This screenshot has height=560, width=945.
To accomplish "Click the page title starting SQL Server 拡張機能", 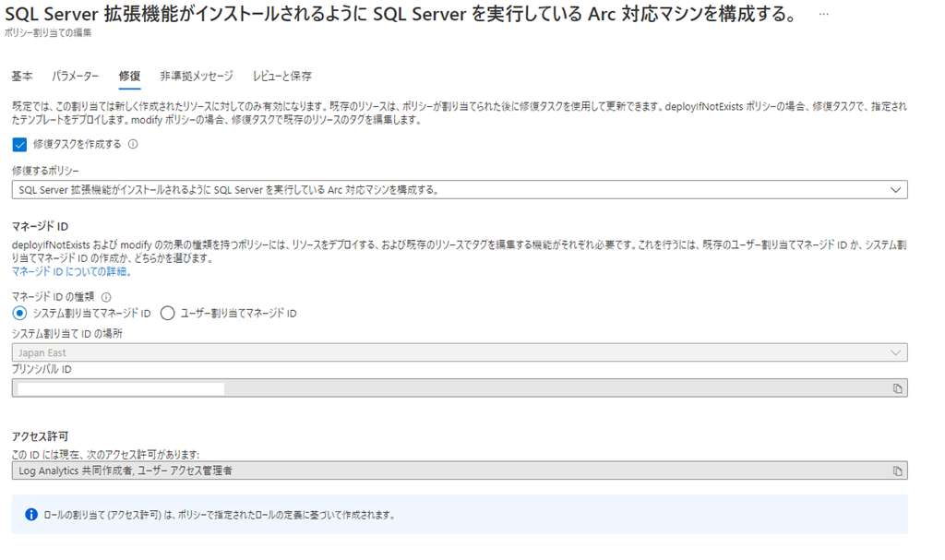I will [402, 14].
